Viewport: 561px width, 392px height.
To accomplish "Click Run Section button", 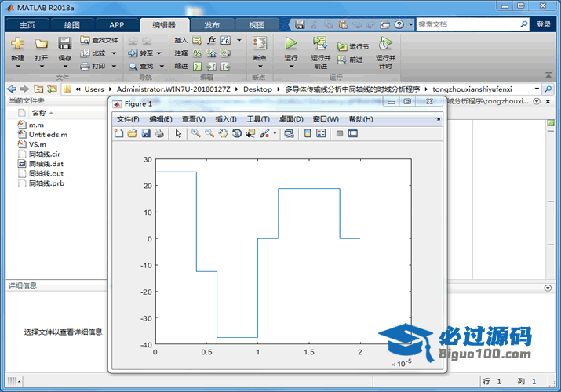I will 353,46.
